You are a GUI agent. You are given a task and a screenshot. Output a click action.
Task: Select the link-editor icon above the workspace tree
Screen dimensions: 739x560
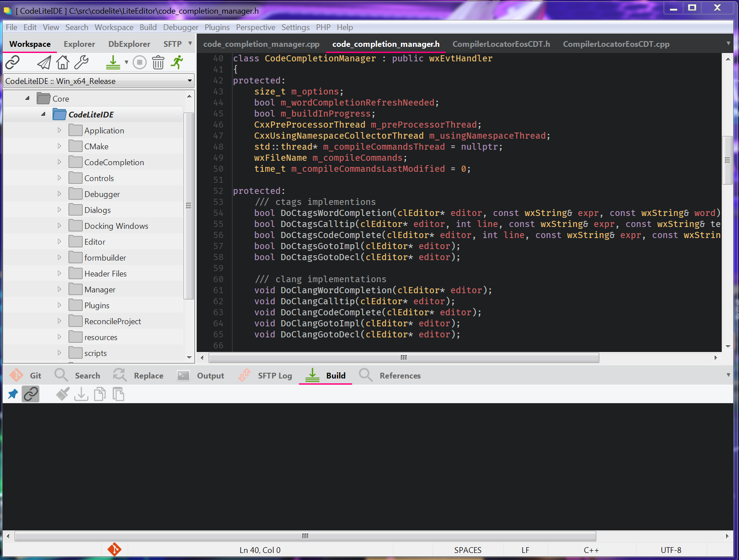(12, 62)
